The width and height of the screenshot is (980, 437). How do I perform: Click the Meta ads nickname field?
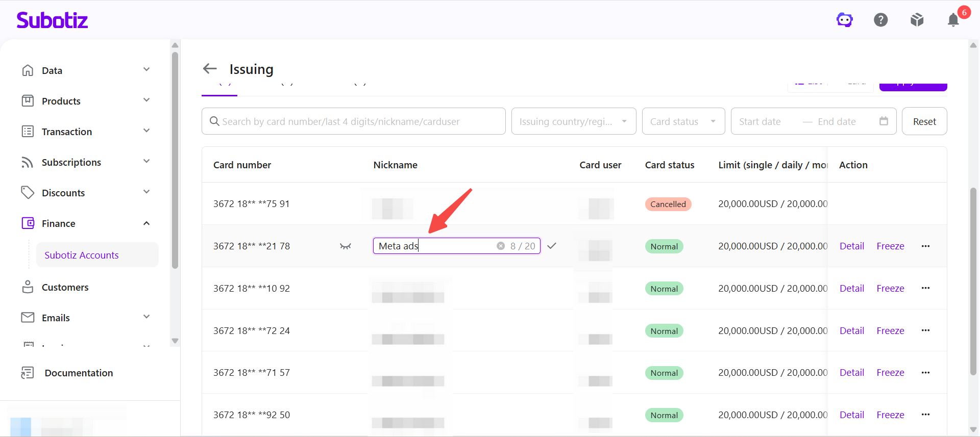456,246
